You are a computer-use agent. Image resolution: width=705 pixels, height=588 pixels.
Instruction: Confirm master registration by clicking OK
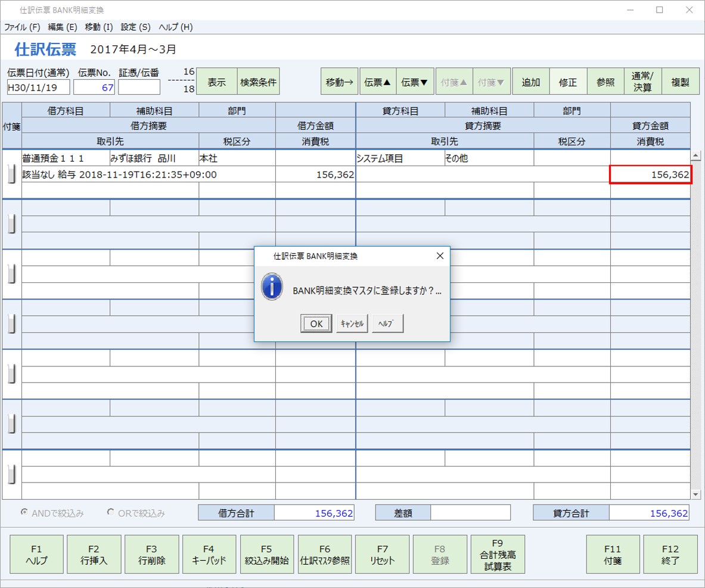pyautogui.click(x=316, y=323)
